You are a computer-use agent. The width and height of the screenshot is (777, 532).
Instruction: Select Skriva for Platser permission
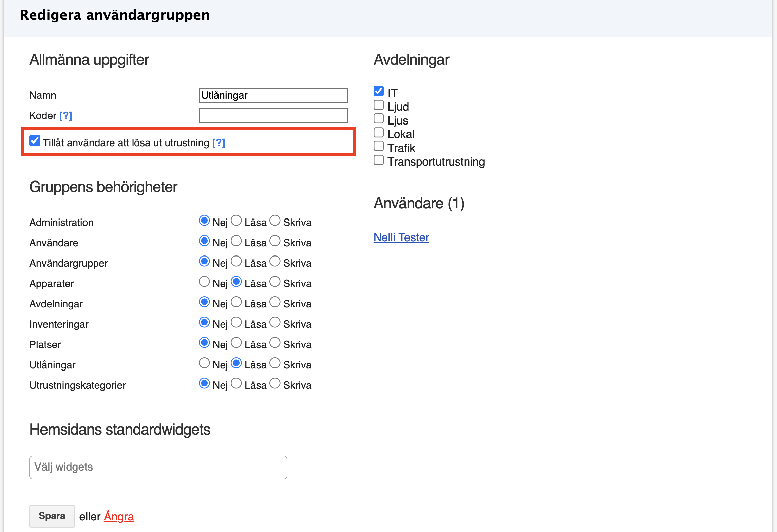pos(275,343)
